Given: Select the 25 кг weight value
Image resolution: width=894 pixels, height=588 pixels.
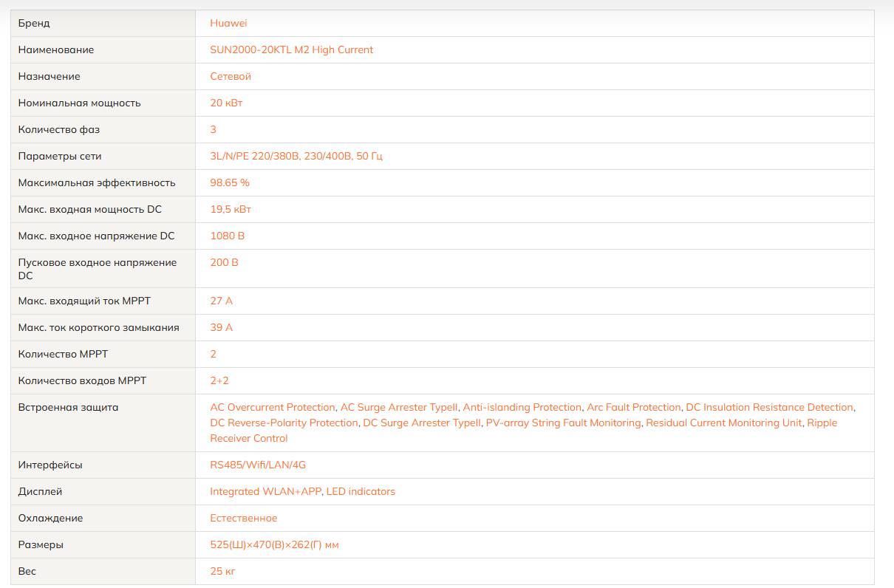Looking at the screenshot, I should point(222,571).
